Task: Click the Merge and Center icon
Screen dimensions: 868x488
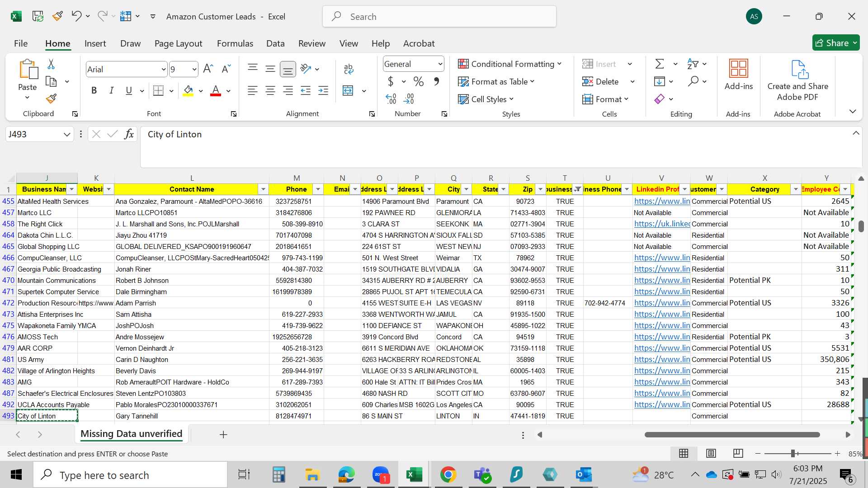Action: (348, 90)
